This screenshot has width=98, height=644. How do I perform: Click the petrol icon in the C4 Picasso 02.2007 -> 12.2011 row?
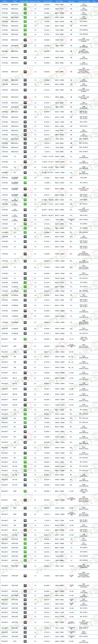pyautogui.click(x=25, y=204)
